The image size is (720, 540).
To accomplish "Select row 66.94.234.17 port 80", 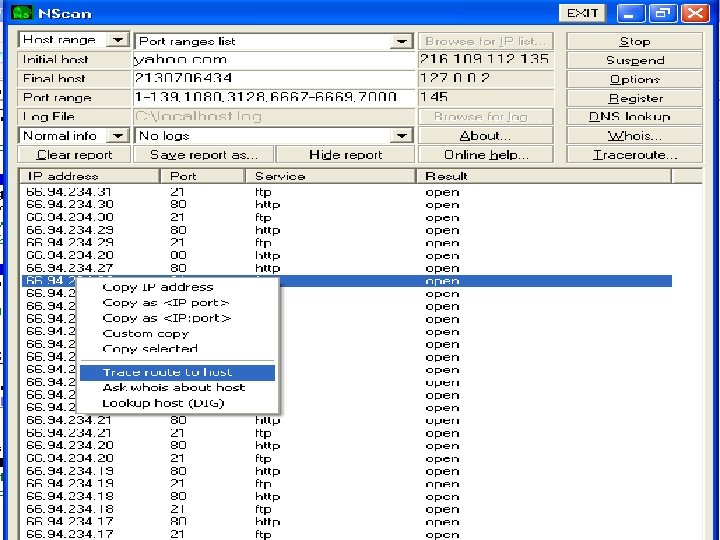I will pos(347,522).
